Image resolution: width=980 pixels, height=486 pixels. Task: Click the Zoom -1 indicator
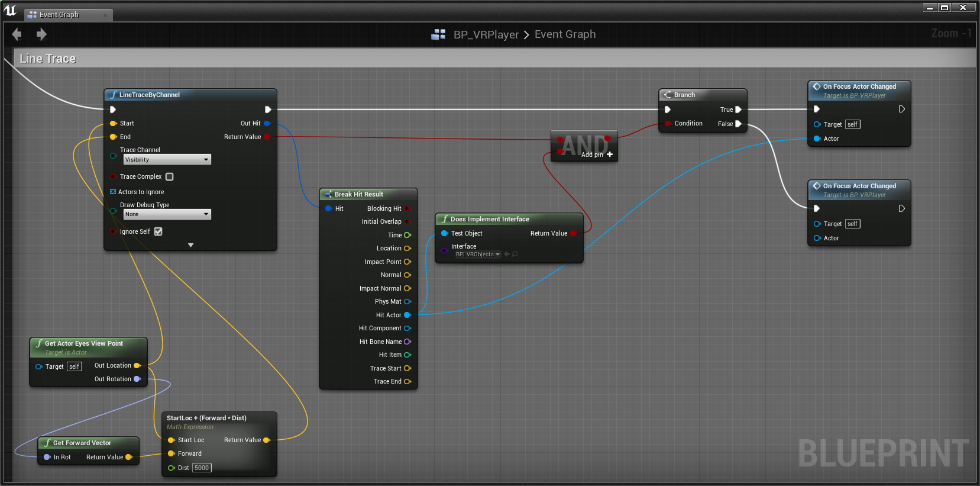(951, 33)
